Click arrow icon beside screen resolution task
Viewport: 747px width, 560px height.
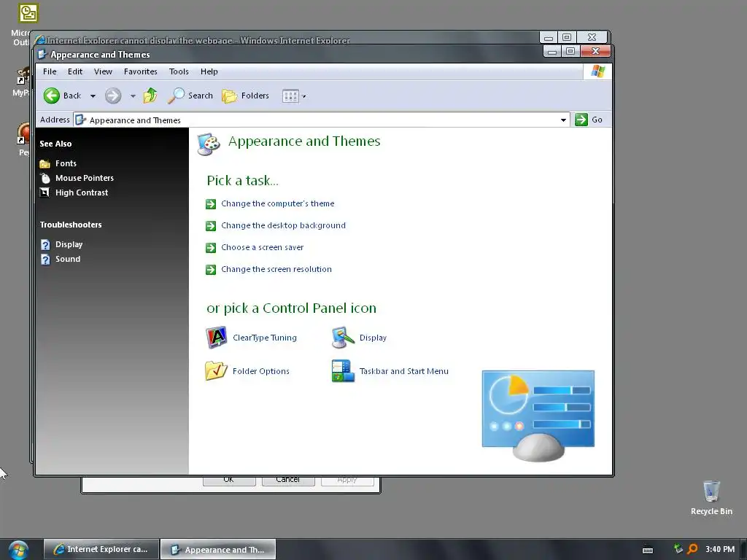coord(211,270)
